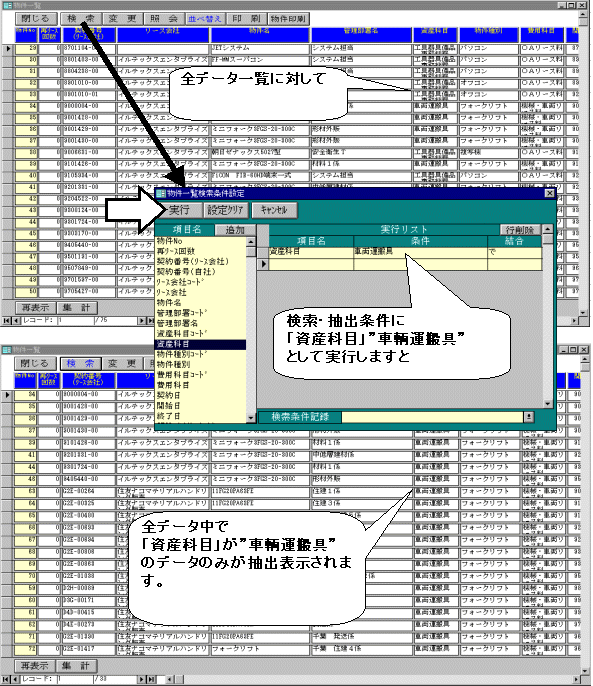This screenshot has height=686, width=593.
Task: Go to first record in upper navigator
Action: point(7,321)
